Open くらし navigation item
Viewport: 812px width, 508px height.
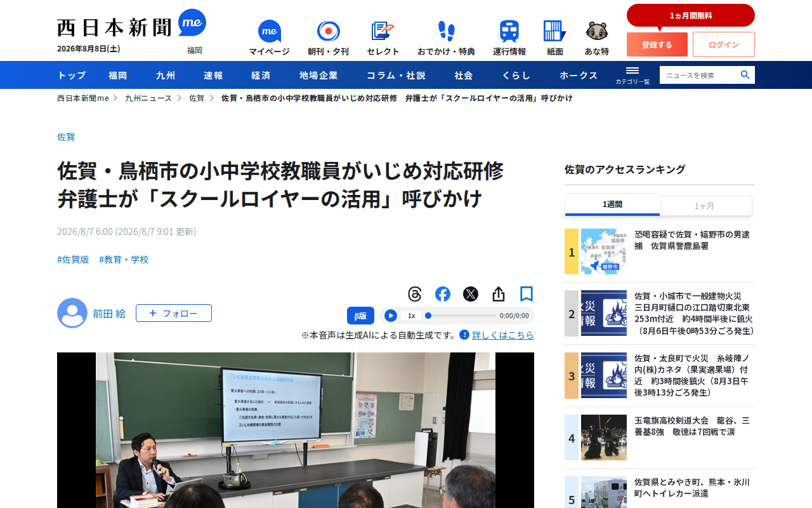click(x=516, y=75)
